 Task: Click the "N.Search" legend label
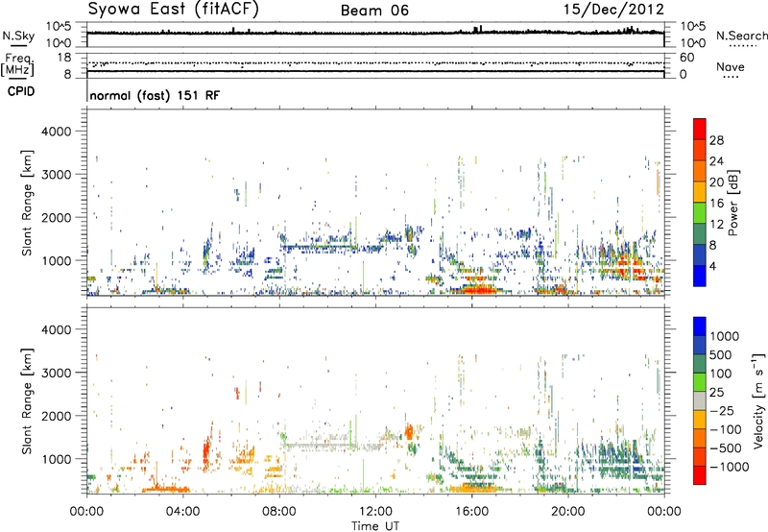(x=741, y=36)
